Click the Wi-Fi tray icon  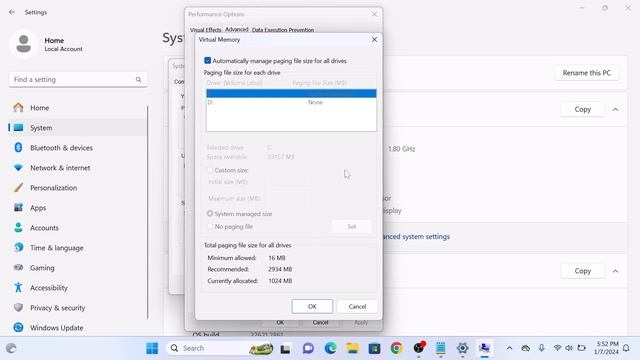coord(557,348)
